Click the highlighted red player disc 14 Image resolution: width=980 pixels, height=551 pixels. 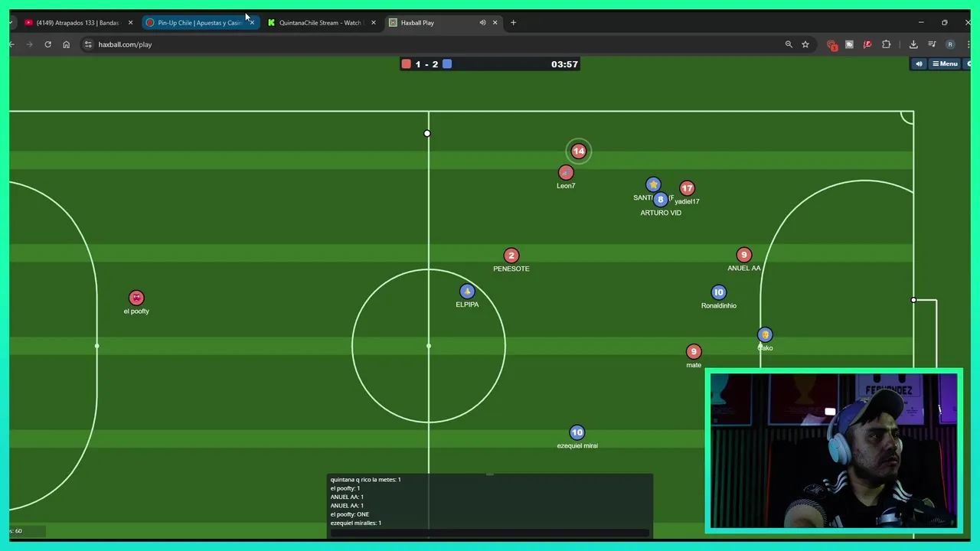point(578,152)
